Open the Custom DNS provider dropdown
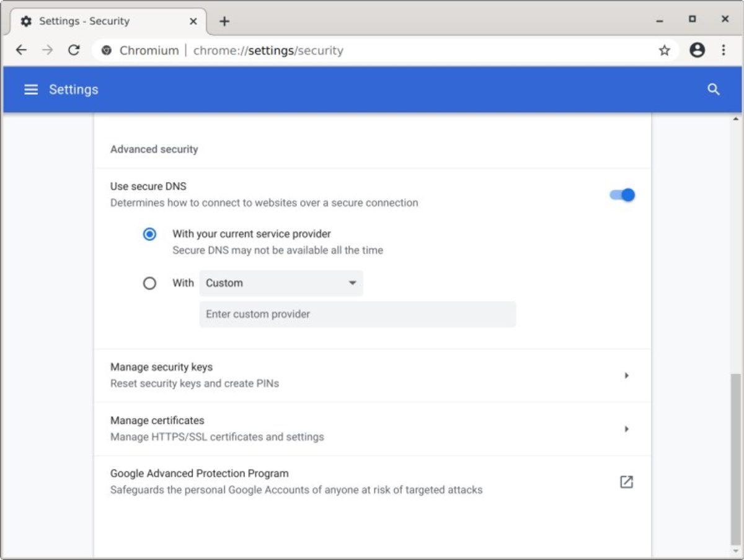This screenshot has width=744, height=560. [281, 283]
